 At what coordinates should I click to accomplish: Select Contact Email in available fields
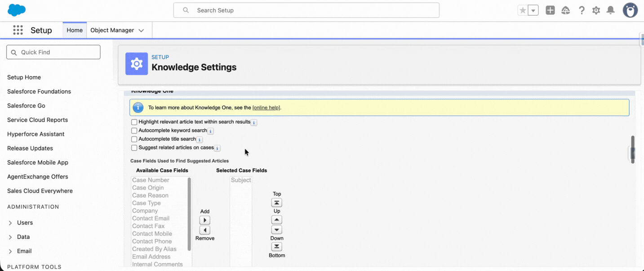[151, 218]
